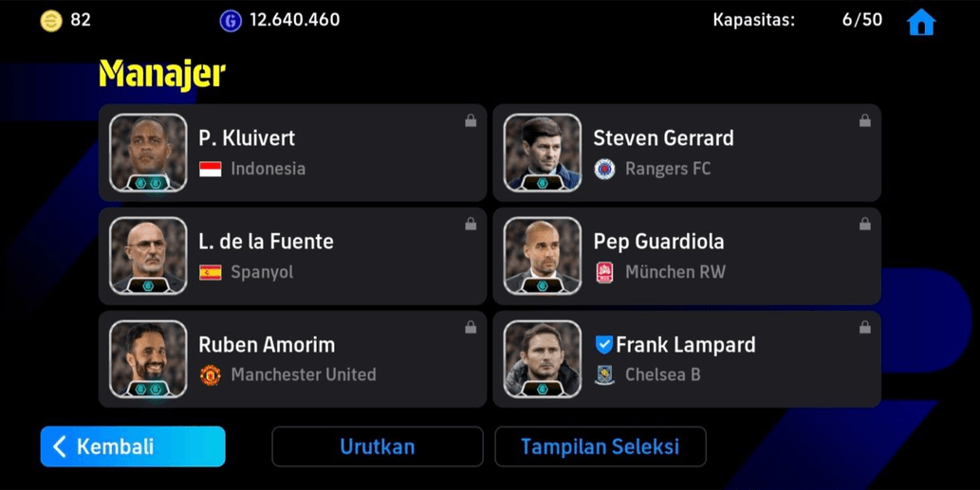
Task: Select the Steven Gerrard manager name
Action: click(x=663, y=138)
